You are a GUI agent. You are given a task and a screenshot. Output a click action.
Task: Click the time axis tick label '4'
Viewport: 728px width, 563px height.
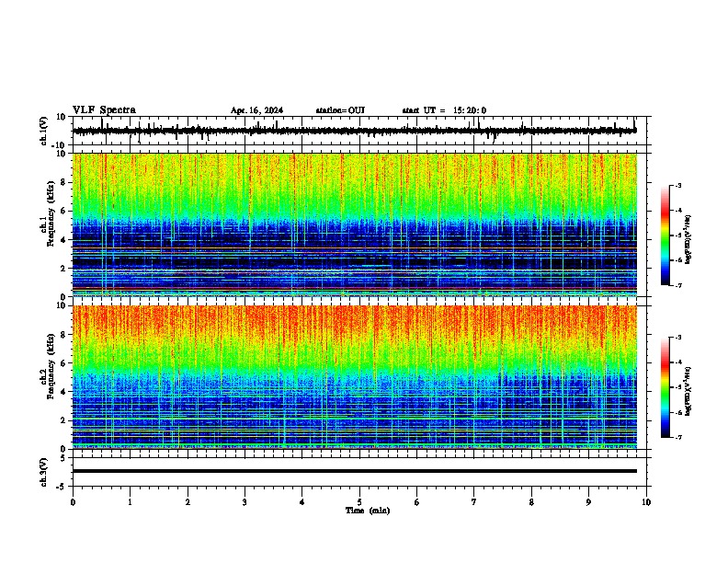302,502
